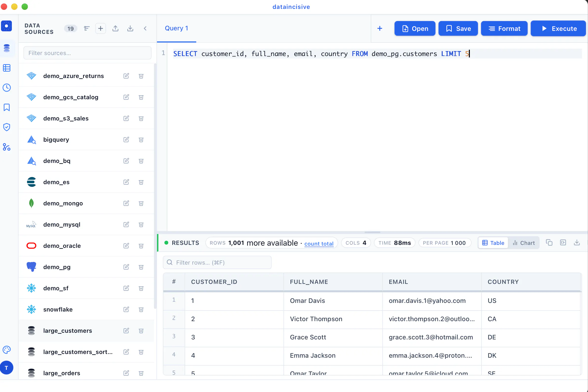Viewport: 588px width, 392px height.
Task: Switch results to Table view
Action: [x=493, y=243]
